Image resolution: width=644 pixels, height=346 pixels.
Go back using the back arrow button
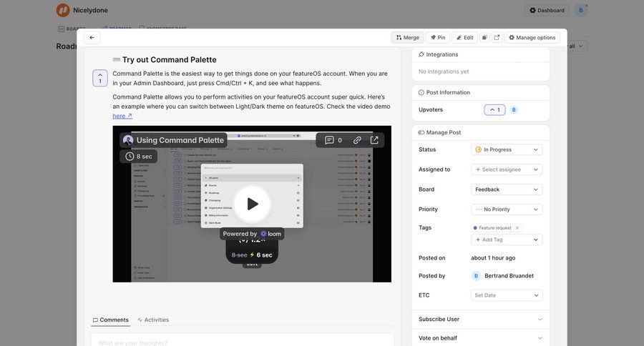tap(92, 37)
